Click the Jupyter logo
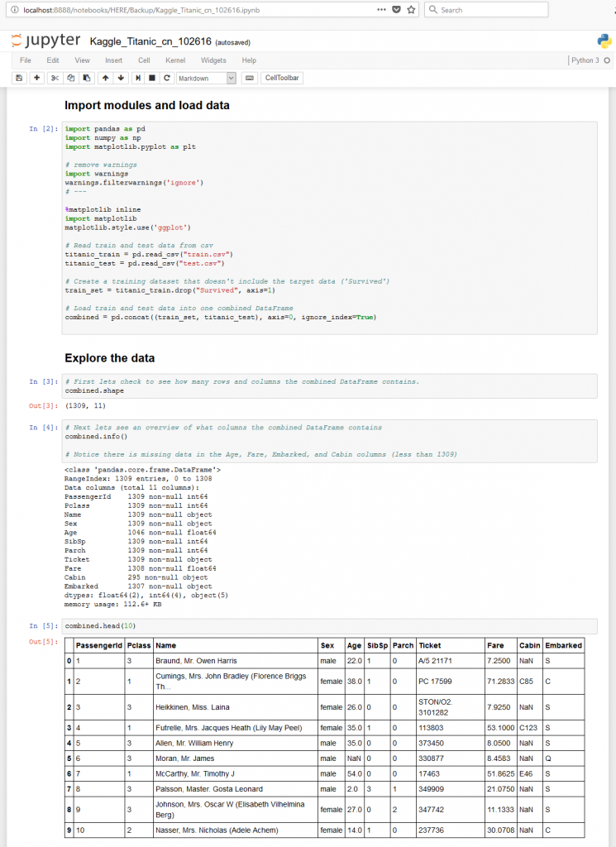Viewport: 616px width, 847px height. (46, 41)
